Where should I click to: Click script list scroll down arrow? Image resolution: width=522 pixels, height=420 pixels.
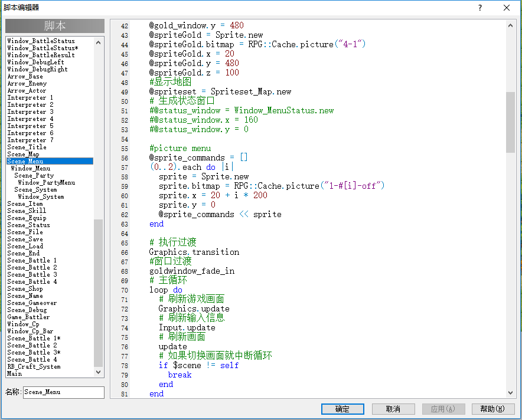click(x=98, y=372)
